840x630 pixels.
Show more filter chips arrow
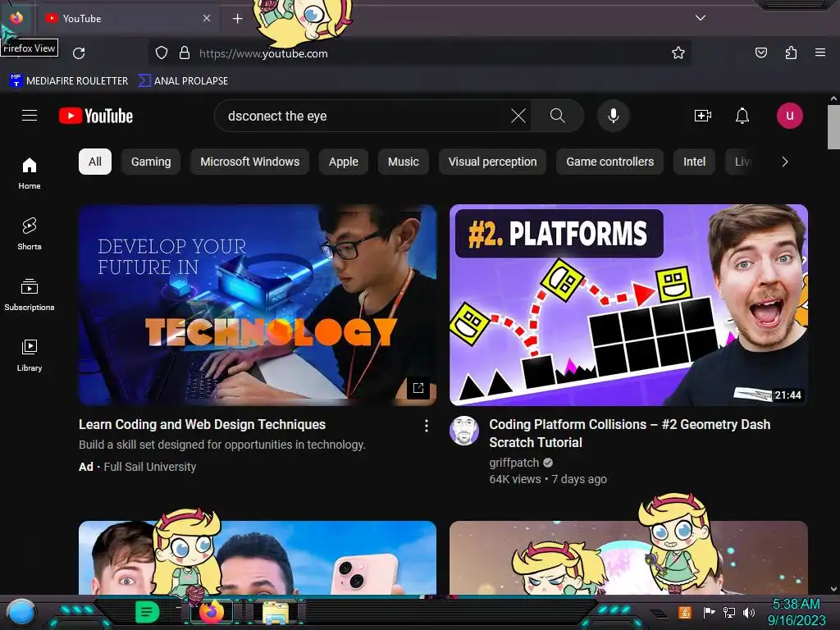click(785, 162)
